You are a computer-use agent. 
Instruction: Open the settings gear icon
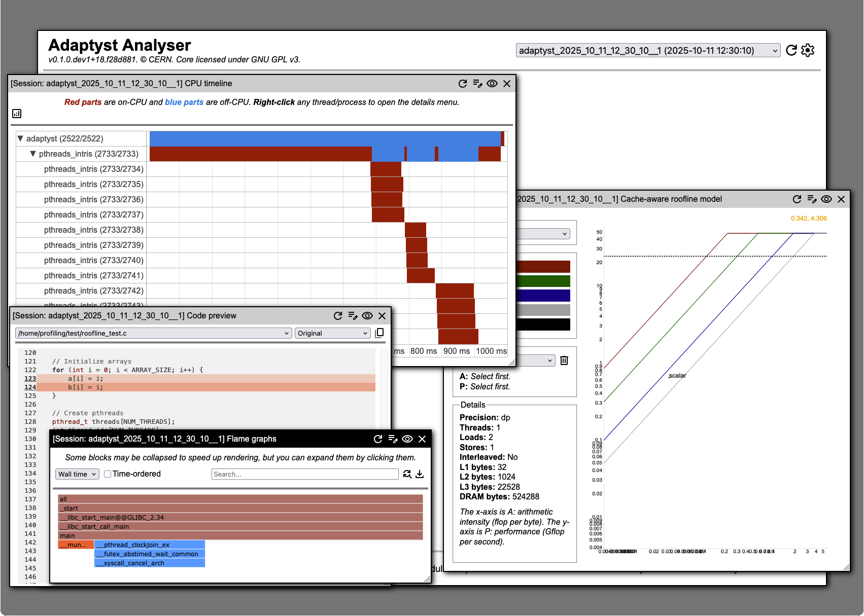[x=808, y=50]
